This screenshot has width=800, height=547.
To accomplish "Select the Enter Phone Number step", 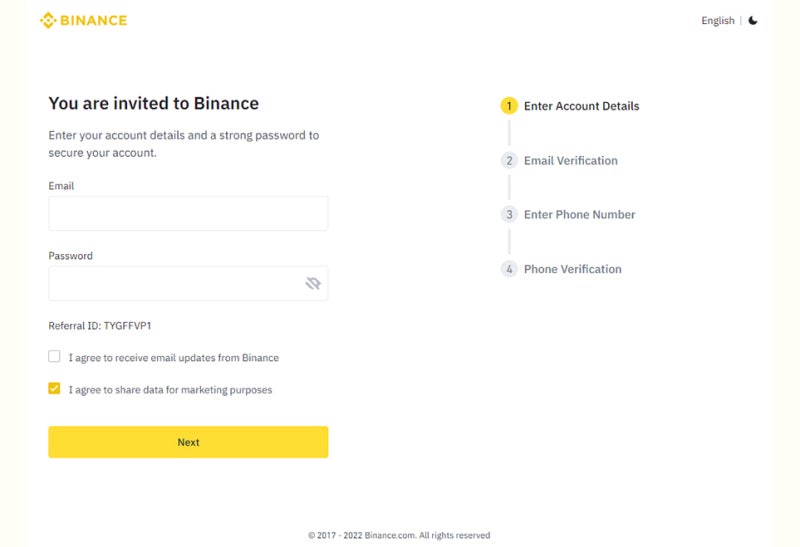I will pyautogui.click(x=579, y=215).
